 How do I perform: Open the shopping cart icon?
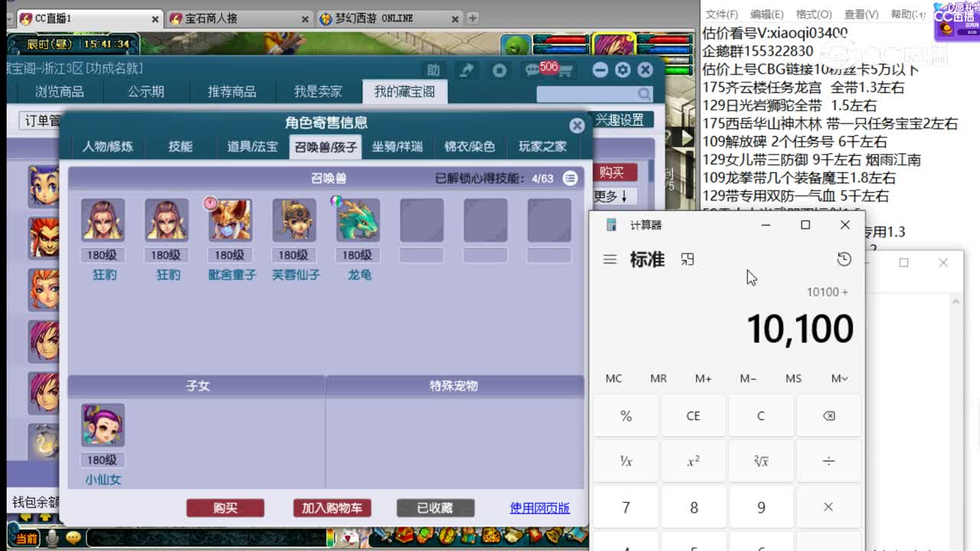566,71
